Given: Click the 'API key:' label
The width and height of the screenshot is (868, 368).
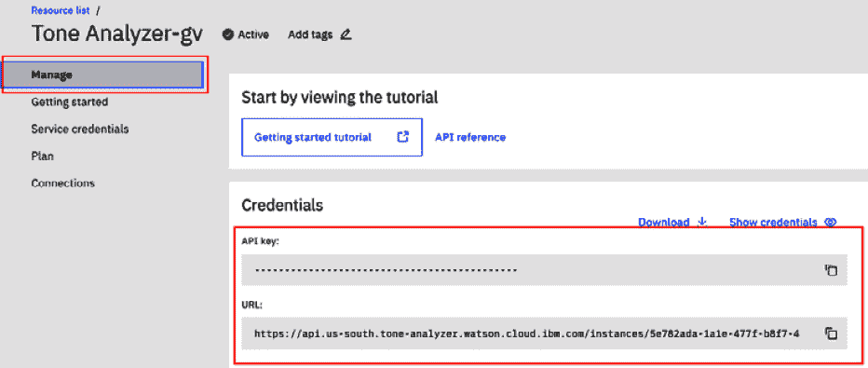Looking at the screenshot, I should coord(260,241).
